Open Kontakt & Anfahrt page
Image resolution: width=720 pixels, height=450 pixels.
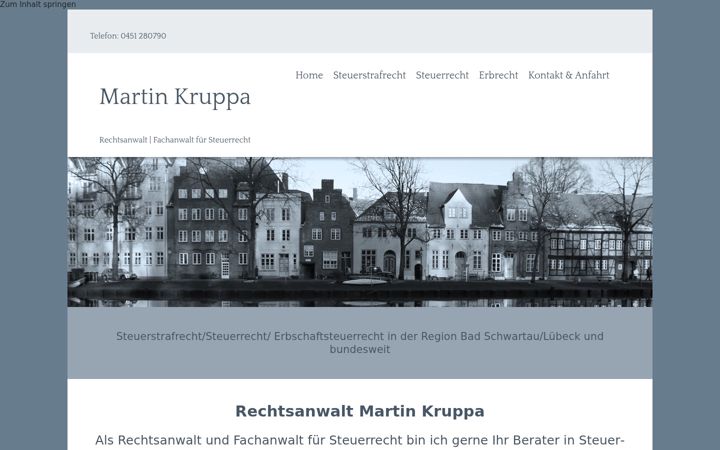568,75
